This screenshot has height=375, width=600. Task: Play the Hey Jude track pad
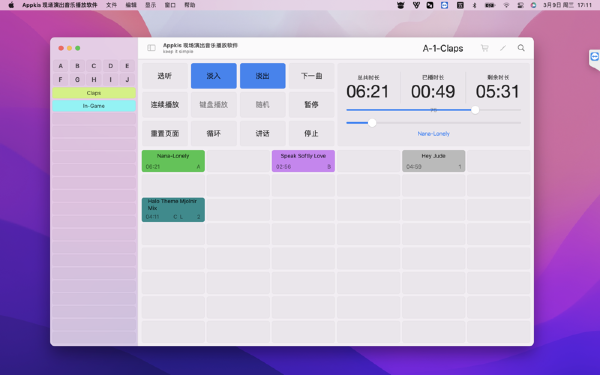click(434, 161)
